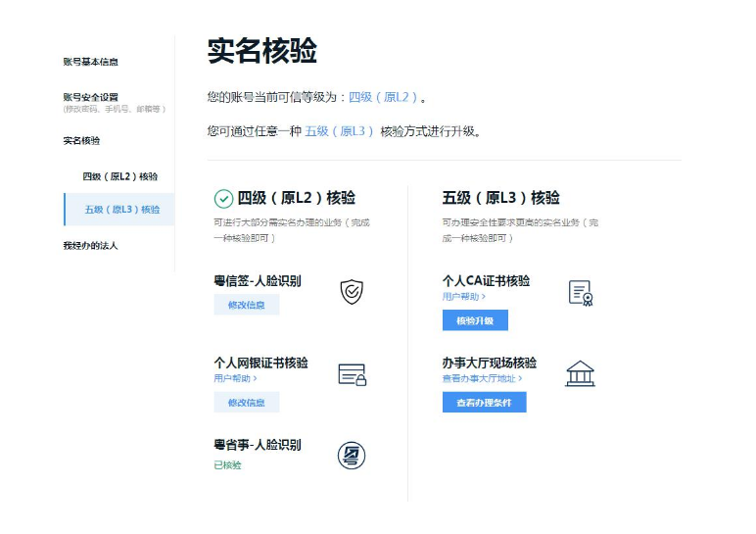Go to 四级（原L2）核验 submenu item
The width and height of the screenshot is (756, 534).
coord(120,176)
